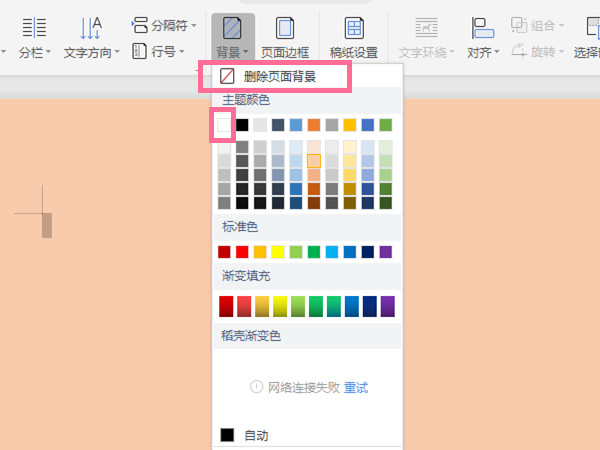Click the 文字方向 text direction icon
The height and width of the screenshot is (450, 600).
click(x=90, y=28)
